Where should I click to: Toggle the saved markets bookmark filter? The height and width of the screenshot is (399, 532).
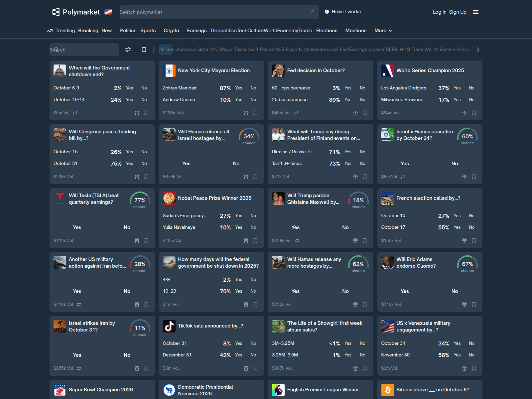coord(144,50)
